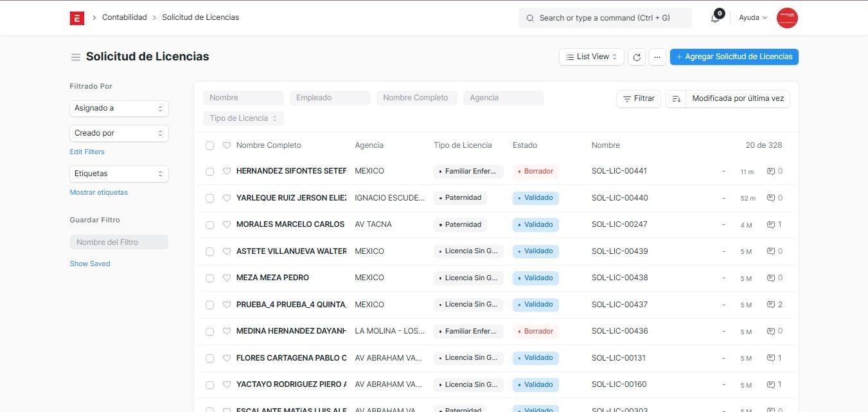Viewport: 868px width, 412px height.
Task: Click the sort direction toggle icon
Action: click(x=676, y=98)
